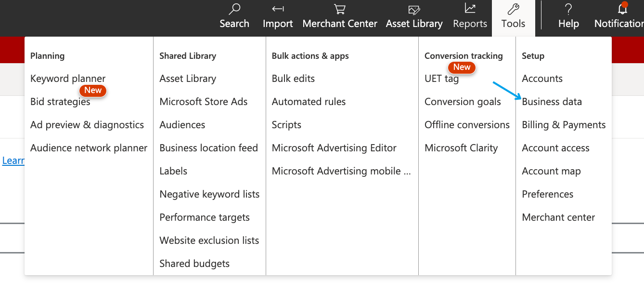The width and height of the screenshot is (644, 293).
Task: Open Merchant center under Setup
Action: 558,217
